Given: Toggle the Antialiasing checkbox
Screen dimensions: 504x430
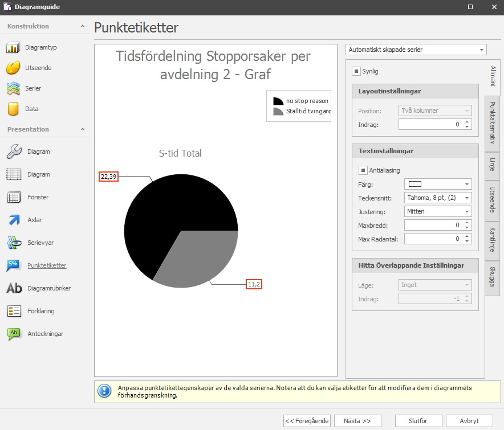Looking at the screenshot, I should tap(363, 170).
